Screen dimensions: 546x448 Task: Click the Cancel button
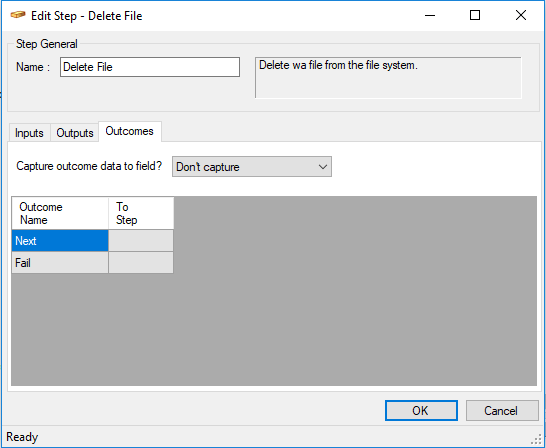(x=502, y=410)
